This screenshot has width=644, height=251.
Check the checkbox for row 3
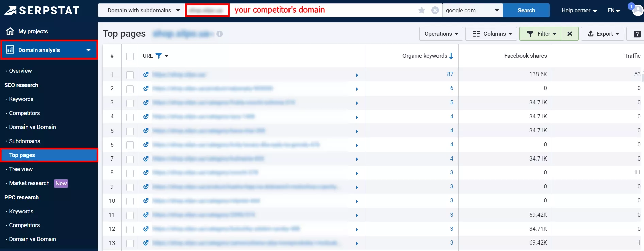pyautogui.click(x=130, y=103)
